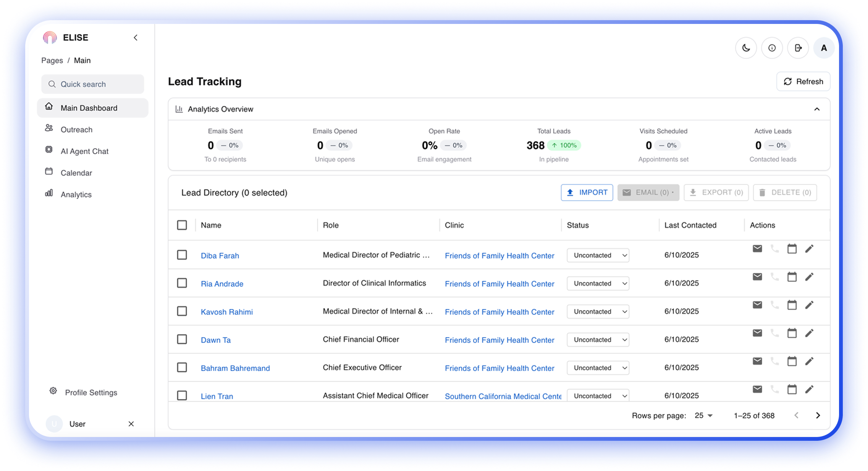The width and height of the screenshot is (868, 471).
Task: Select Main Dashboard in the sidebar
Action: (89, 108)
